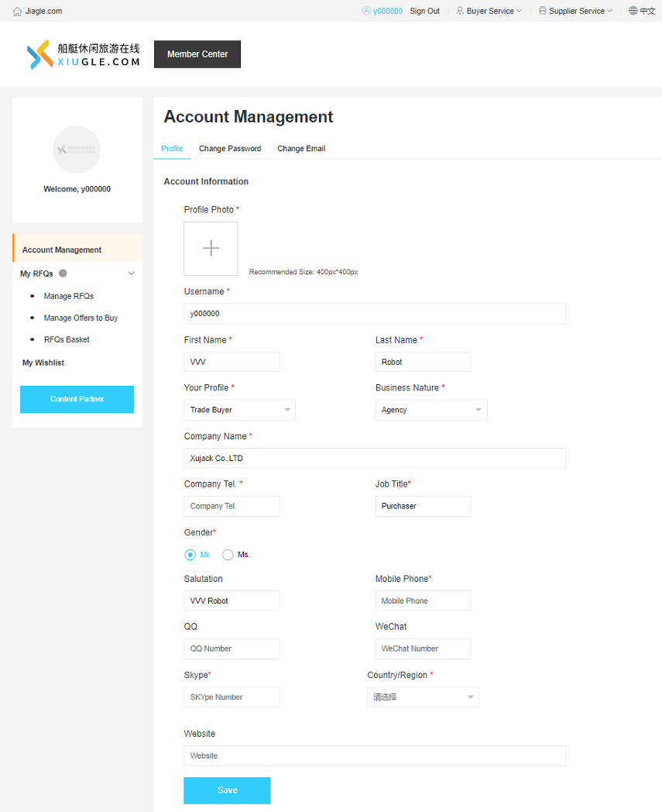Screen dimensions: 662x812
Task: Select the Ms. gender radio button
Action: (x=228, y=555)
